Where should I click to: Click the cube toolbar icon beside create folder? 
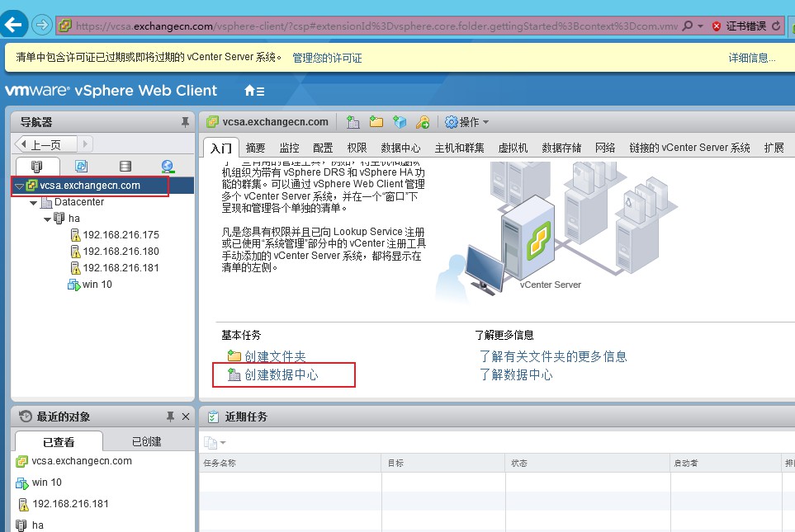point(400,122)
